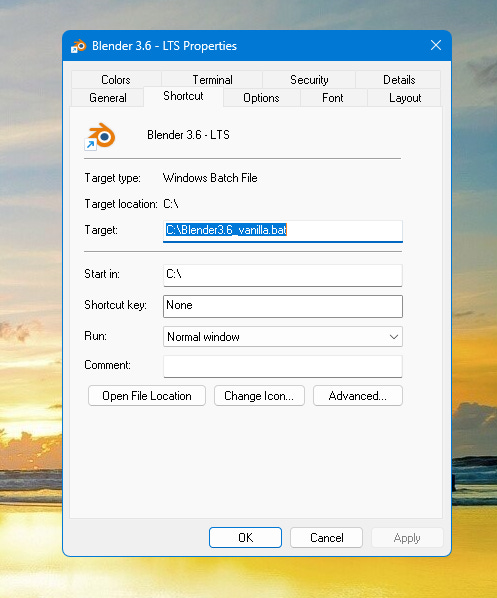Confirm with the OK button

click(245, 537)
